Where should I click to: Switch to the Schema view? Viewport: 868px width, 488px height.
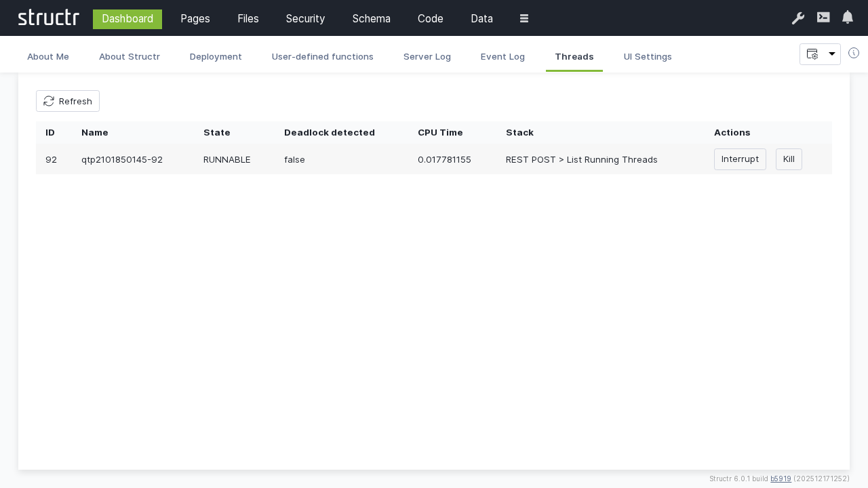372,19
